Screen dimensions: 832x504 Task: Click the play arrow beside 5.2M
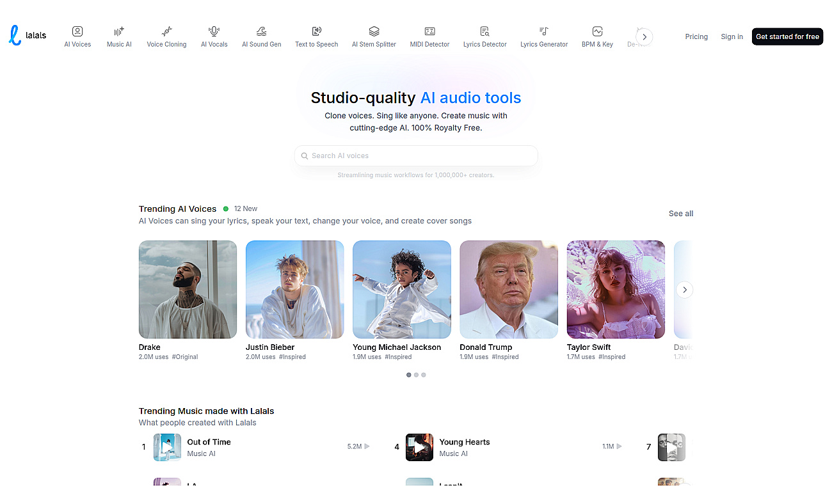point(367,446)
